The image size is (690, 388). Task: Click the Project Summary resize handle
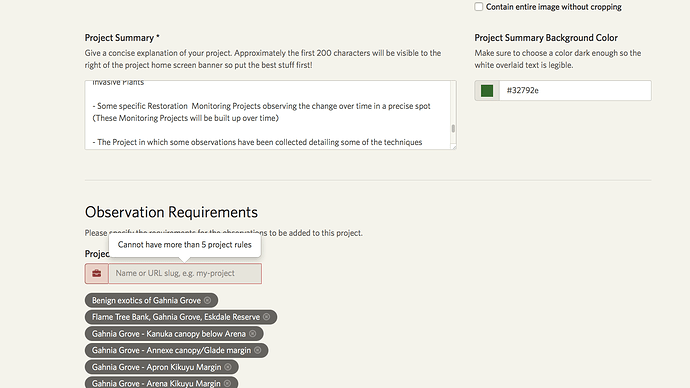pos(454,147)
